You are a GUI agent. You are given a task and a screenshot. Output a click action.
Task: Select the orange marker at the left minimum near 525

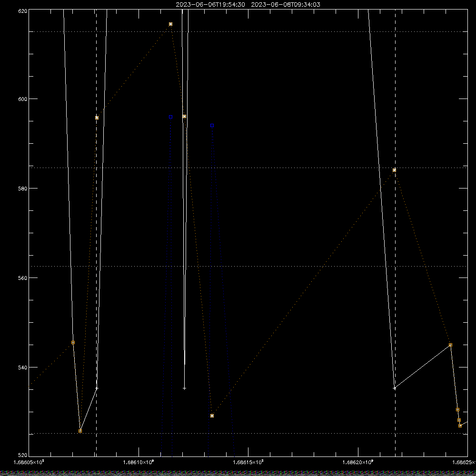pyautogui.click(x=80, y=431)
